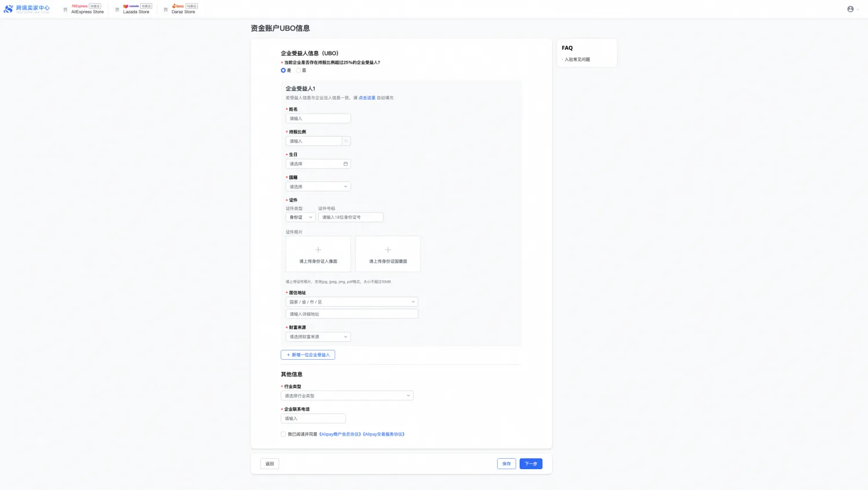Click plus icon to upload 身份证人像面
This screenshot has height=490, width=868.
(x=318, y=250)
